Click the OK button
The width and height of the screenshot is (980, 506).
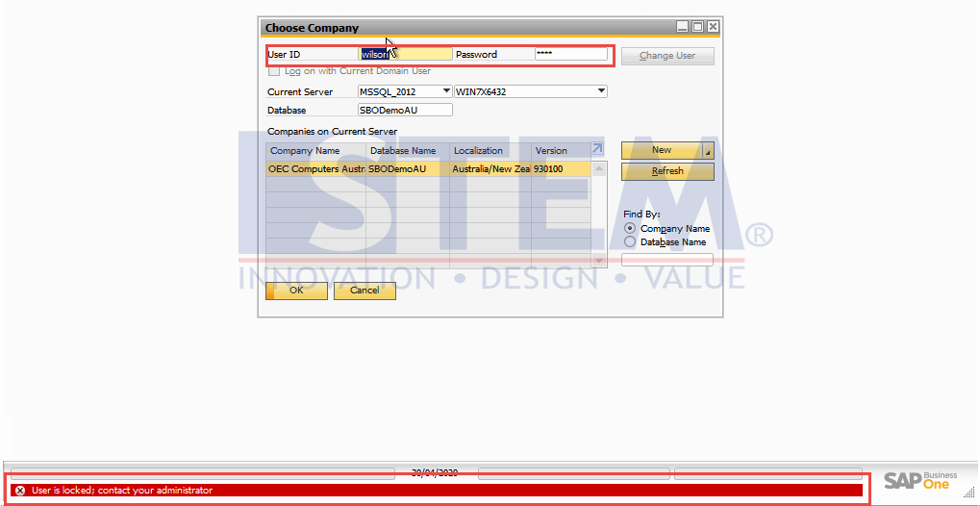click(296, 291)
